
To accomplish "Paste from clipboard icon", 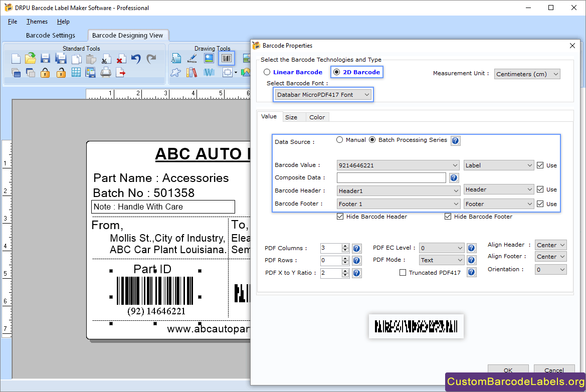I will 91,59.
